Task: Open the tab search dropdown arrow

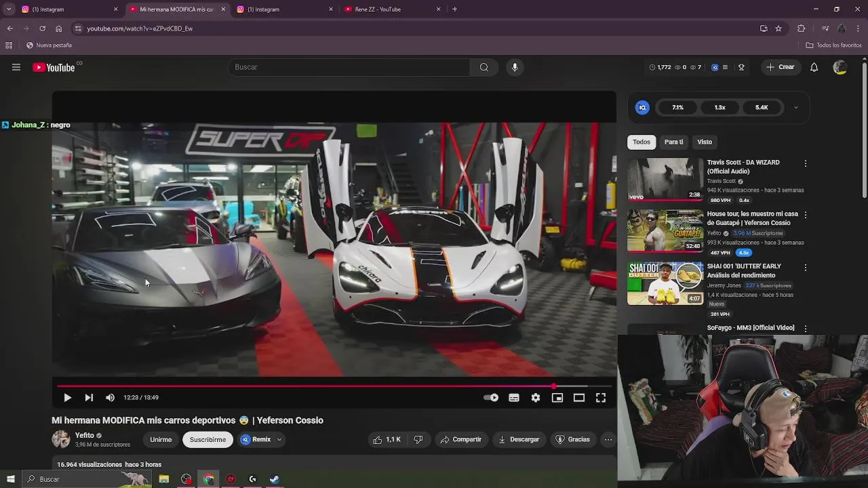Action: pyautogui.click(x=9, y=9)
